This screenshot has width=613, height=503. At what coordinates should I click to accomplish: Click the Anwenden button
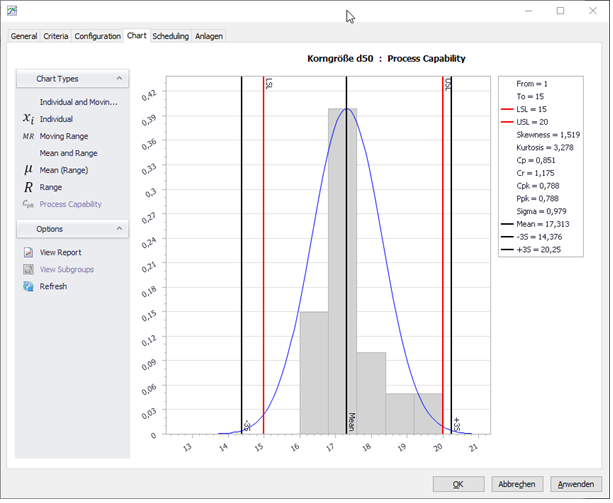(575, 485)
